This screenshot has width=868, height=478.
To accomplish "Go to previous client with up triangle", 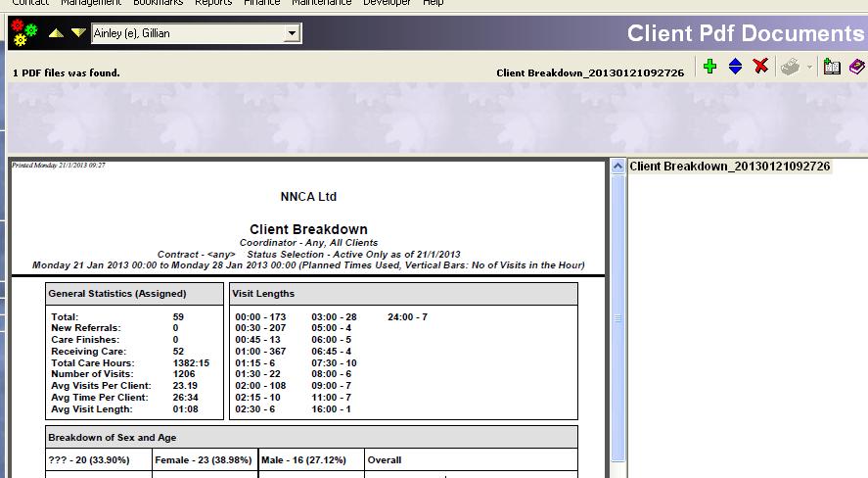I will click(56, 33).
